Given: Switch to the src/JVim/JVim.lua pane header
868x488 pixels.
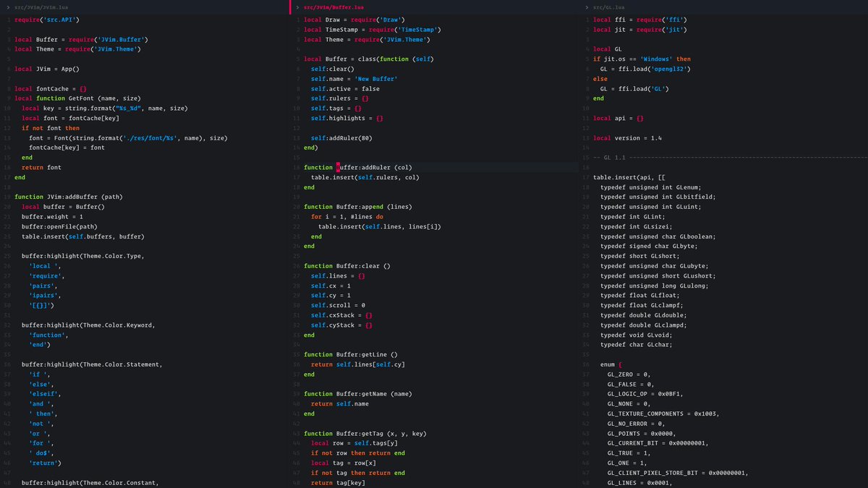Looking at the screenshot, I should tap(145, 7).
